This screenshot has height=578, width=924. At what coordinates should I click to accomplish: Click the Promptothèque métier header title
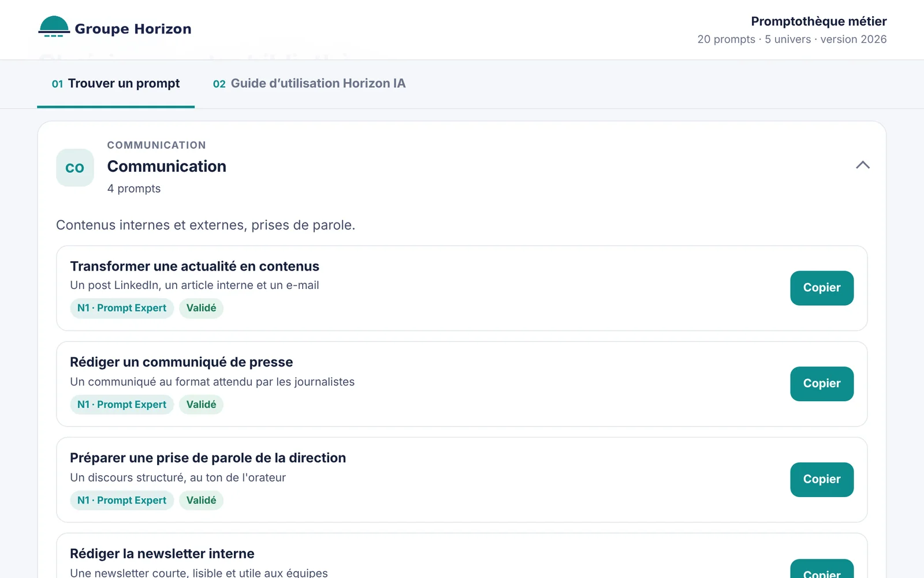tap(819, 21)
